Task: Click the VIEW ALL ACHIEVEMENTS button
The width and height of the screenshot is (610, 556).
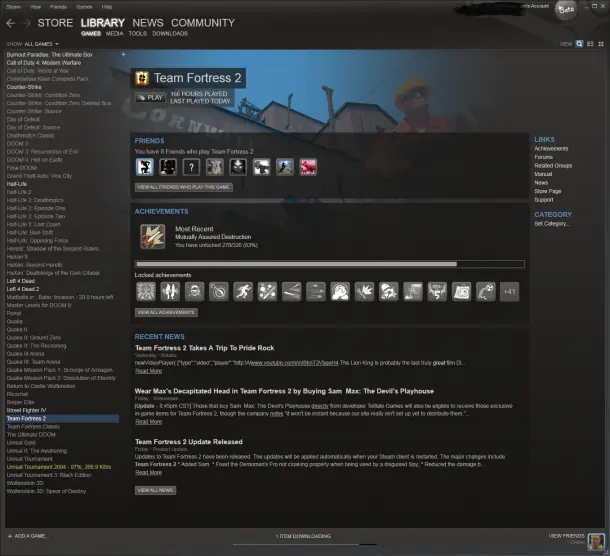Action: tap(166, 312)
